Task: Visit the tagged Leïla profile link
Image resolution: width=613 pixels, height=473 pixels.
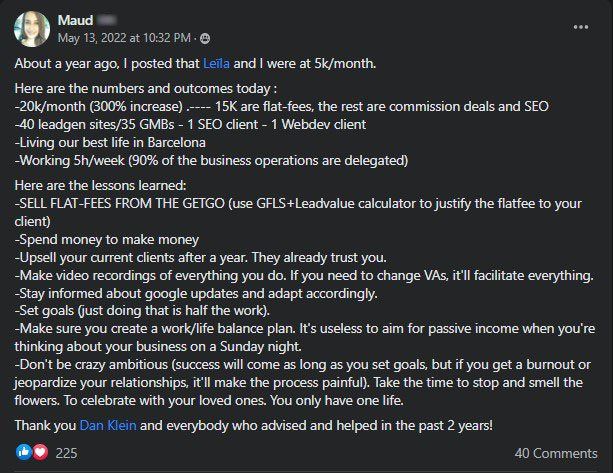Action: pyautogui.click(x=216, y=63)
